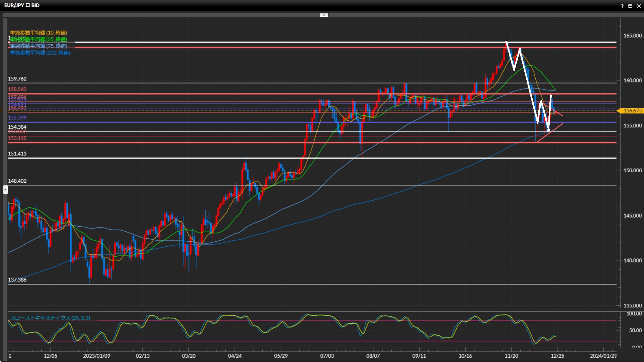644x362 pixels.
Task: Click the current price tag 156.675
Action: pyautogui.click(x=632, y=111)
